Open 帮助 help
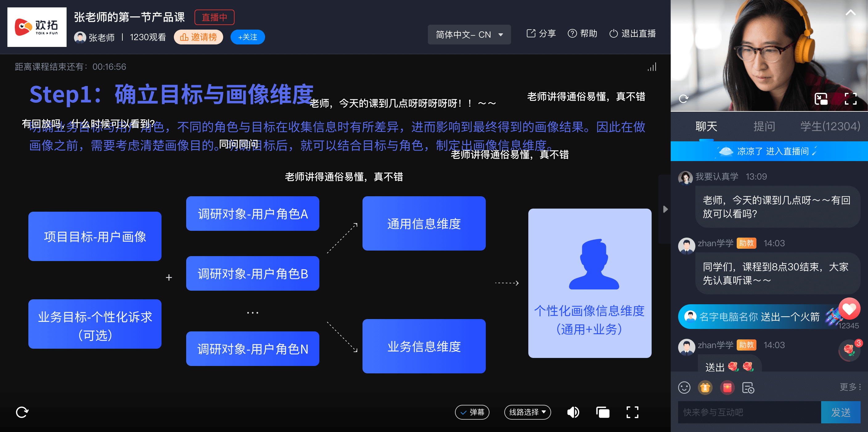Image resolution: width=868 pixels, height=432 pixels. pyautogui.click(x=582, y=34)
